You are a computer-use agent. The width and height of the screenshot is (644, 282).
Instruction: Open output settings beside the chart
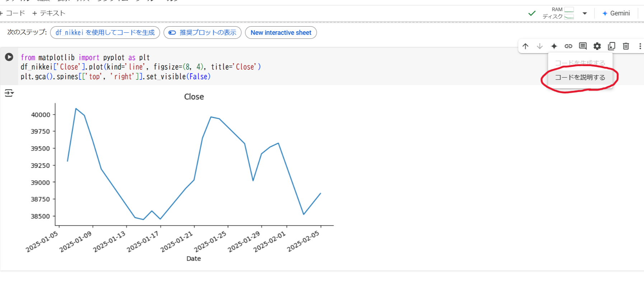9,93
